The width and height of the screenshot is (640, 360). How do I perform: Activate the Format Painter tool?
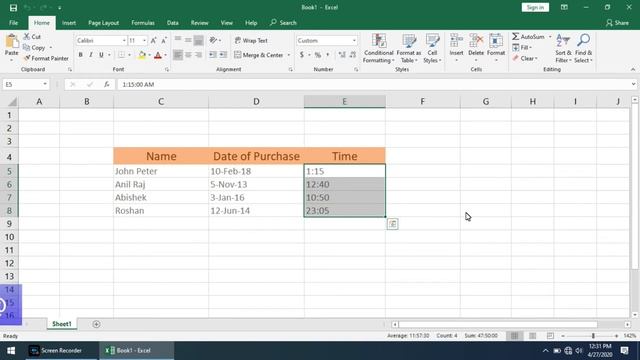coord(46,58)
